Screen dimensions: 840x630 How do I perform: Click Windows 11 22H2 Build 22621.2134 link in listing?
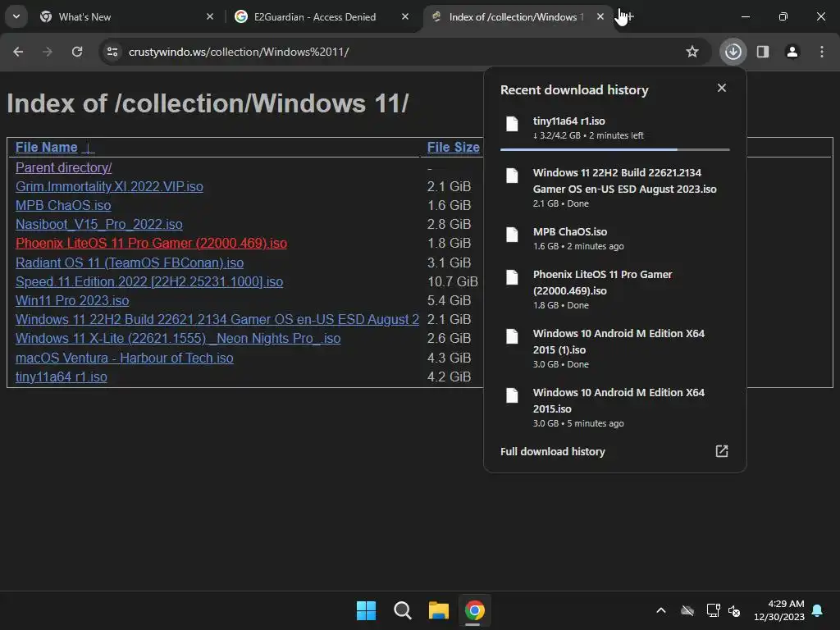(217, 319)
